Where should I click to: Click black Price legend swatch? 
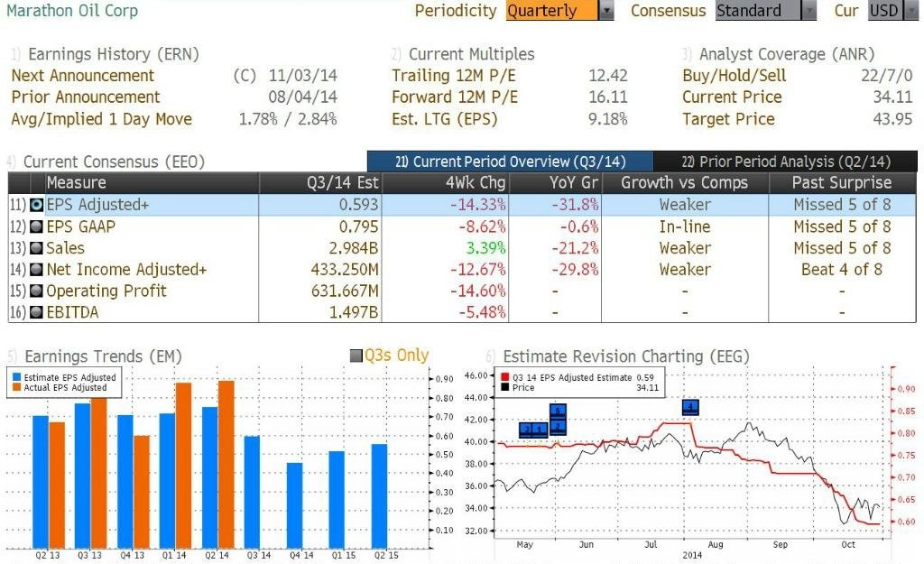pos(505,387)
